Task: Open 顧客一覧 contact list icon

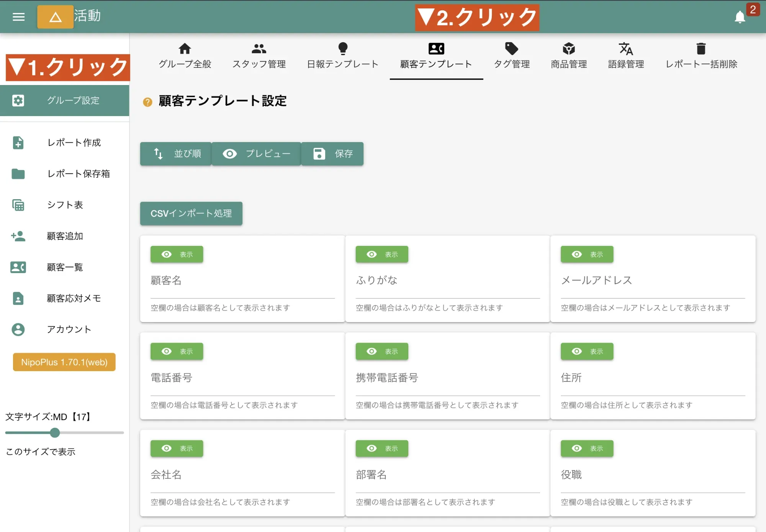Action: [x=18, y=267]
